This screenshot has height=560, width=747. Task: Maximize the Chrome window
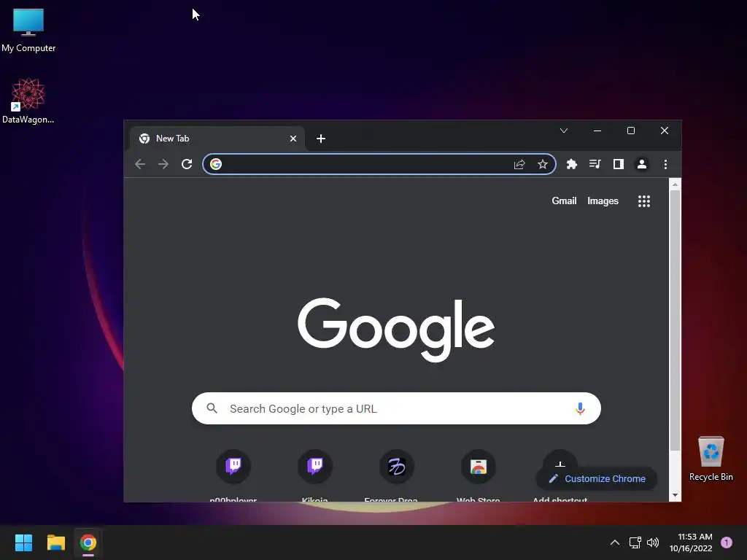[x=631, y=131]
